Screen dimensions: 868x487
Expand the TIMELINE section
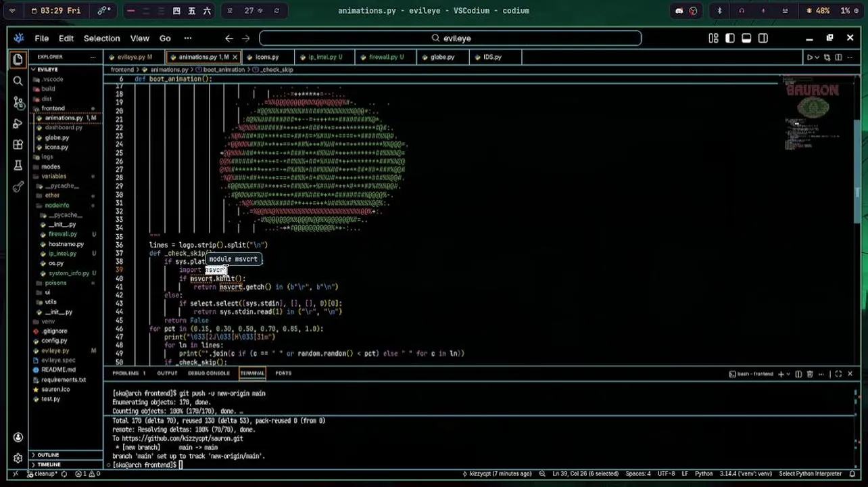[x=48, y=465]
